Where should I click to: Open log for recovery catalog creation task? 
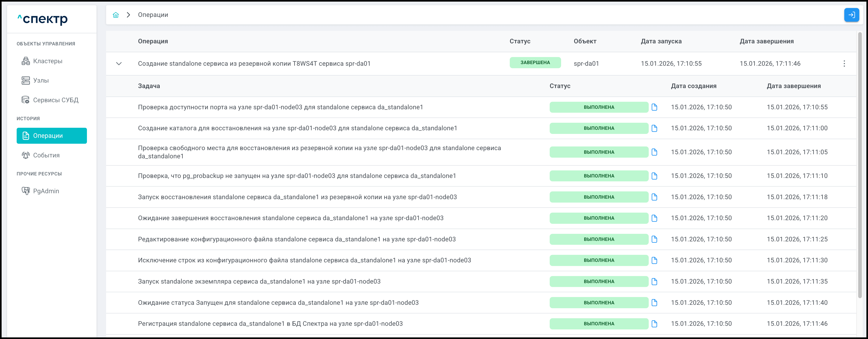(654, 128)
